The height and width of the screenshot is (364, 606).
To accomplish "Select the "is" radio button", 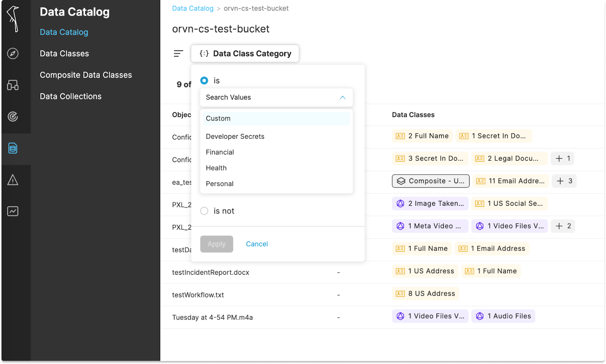I will (204, 81).
